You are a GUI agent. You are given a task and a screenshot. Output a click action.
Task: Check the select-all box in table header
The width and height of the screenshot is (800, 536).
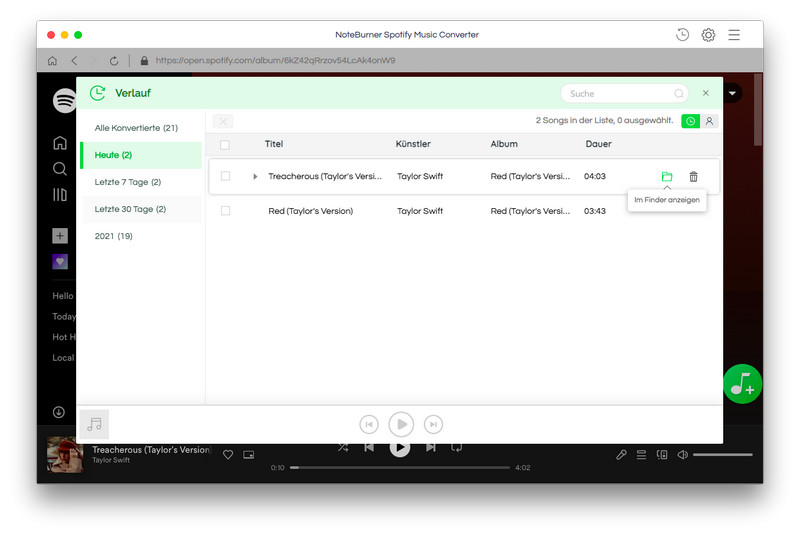[225, 145]
